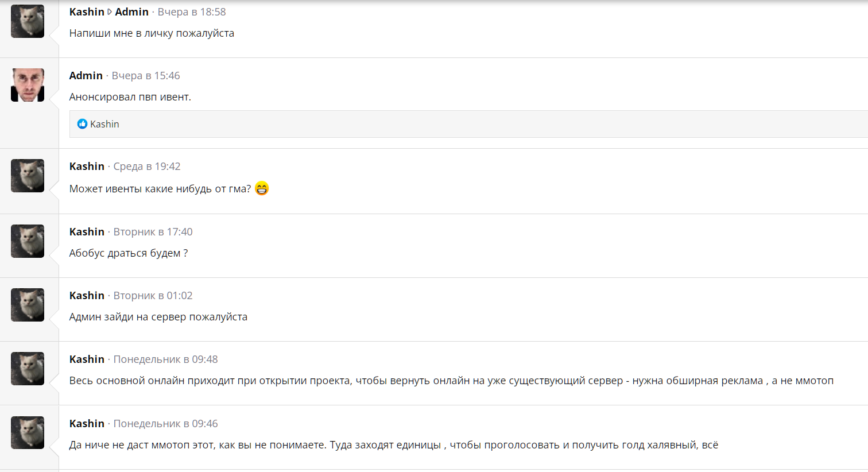Click Kashin's name on the Понедельник 09:48 post
Screen dimensions: 868x472
[x=87, y=359]
